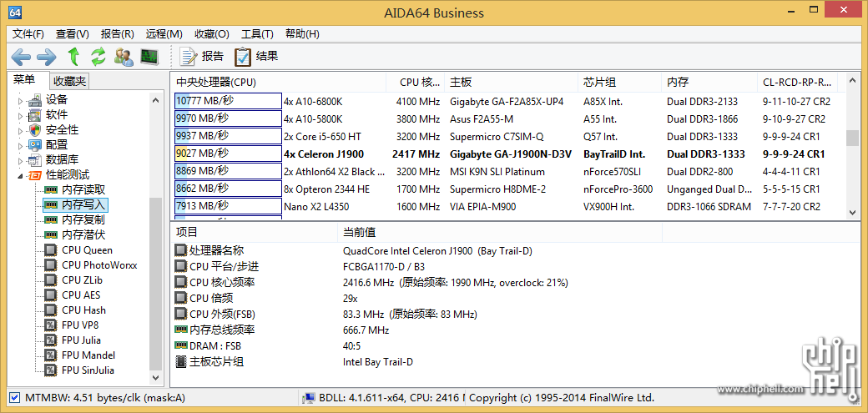This screenshot has width=868, height=413.
Task: Select the 10777 MB/秒 result bar
Action: pos(228,101)
